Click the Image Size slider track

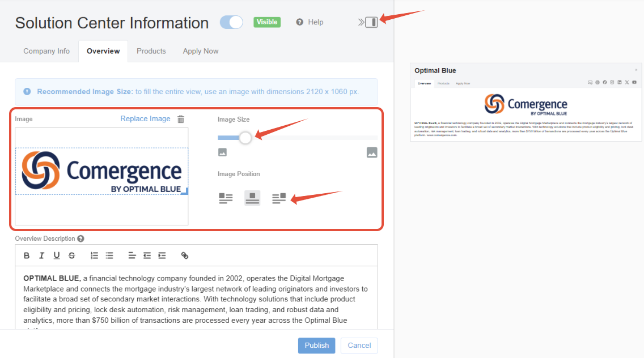click(x=298, y=138)
